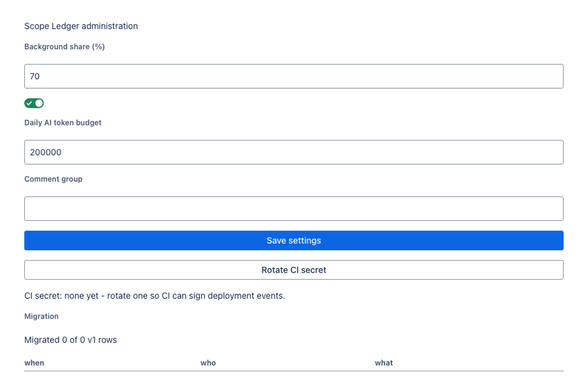Click the 'CI secret: none yet' message

[x=155, y=296]
